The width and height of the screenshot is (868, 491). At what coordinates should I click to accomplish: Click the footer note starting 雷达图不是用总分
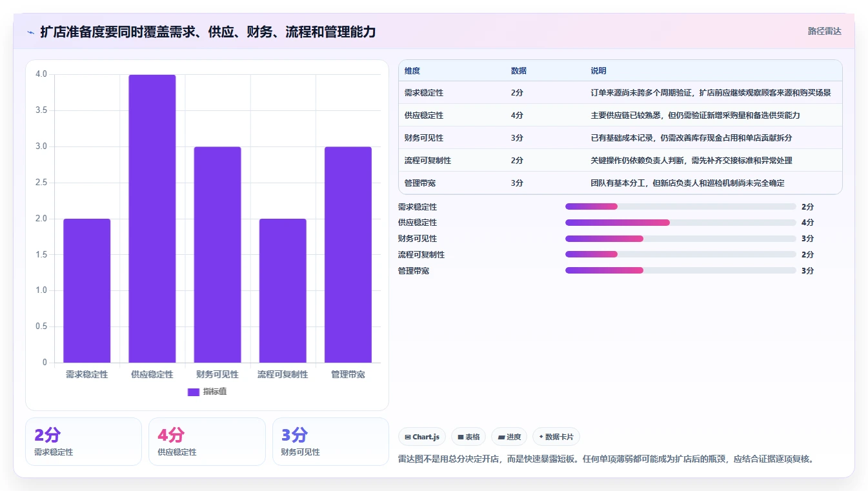[607, 459]
